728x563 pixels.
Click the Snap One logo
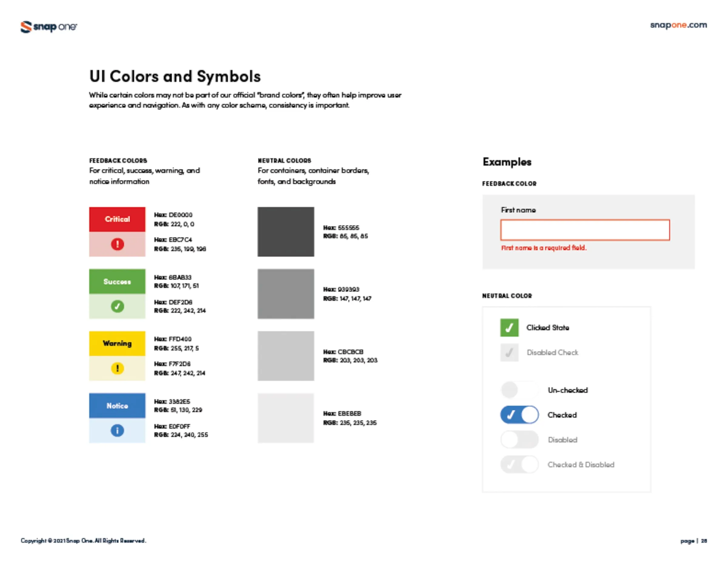pyautogui.click(x=49, y=27)
